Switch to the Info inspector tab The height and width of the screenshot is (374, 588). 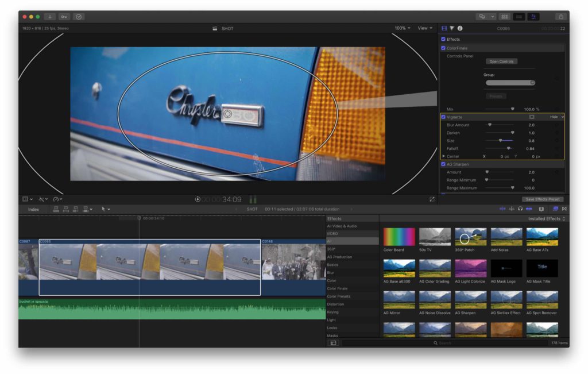pos(460,28)
